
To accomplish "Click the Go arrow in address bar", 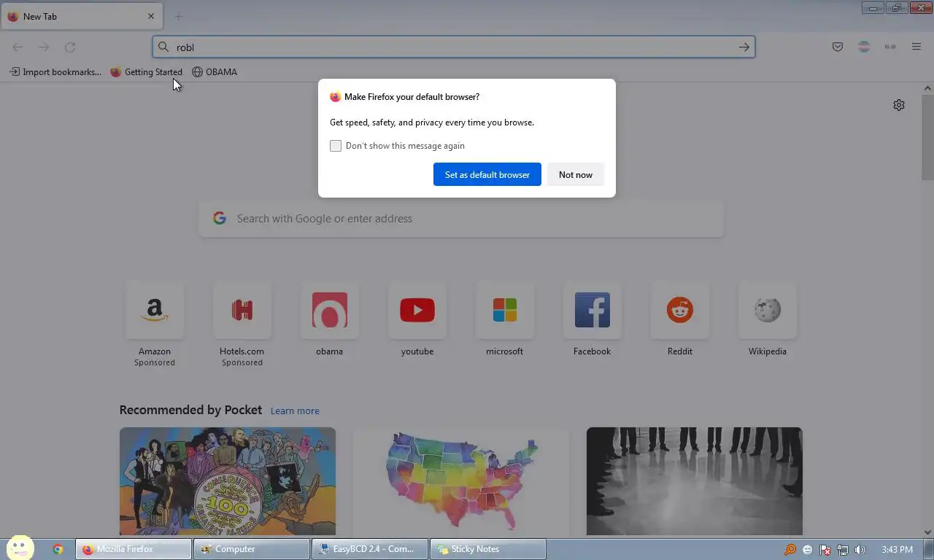I will [744, 47].
